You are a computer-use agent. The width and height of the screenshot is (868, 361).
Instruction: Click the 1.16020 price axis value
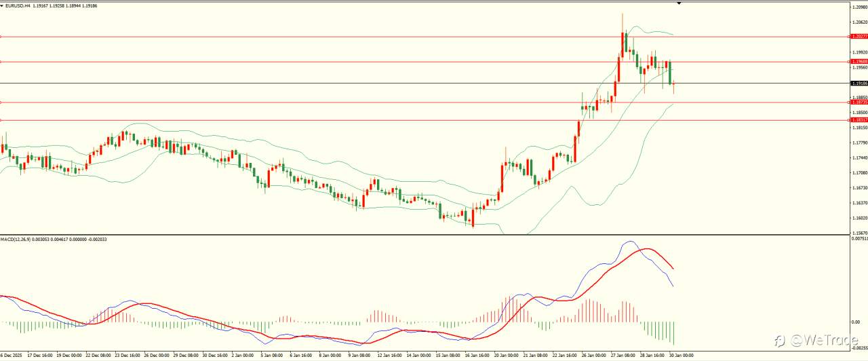click(x=859, y=218)
